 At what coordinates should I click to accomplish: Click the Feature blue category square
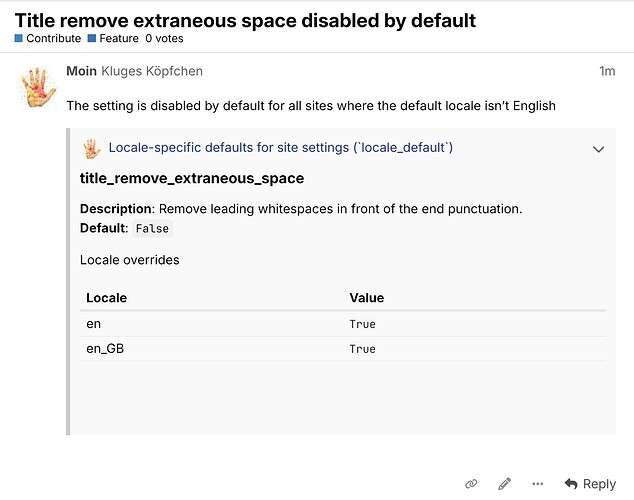[x=92, y=38]
